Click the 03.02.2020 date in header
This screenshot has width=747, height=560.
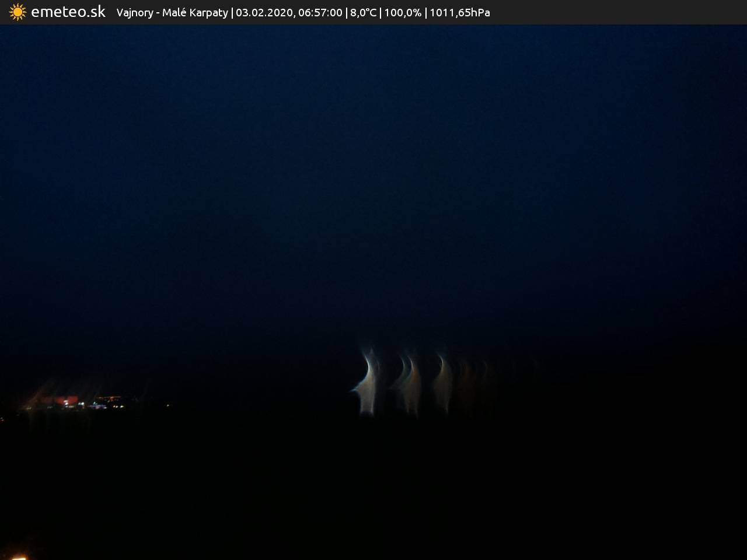pos(264,13)
